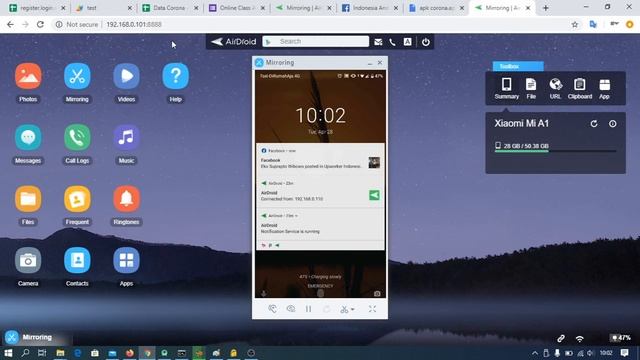Image resolution: width=640 pixels, height=360 pixels.
Task: Open the Call Logs icon
Action: (x=77, y=138)
